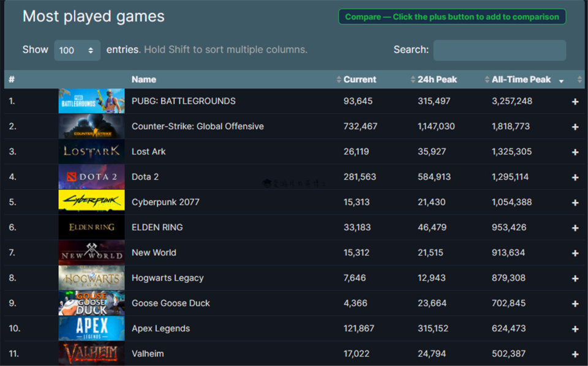Viewport: 588px width, 366px height.
Task: Click the Elden Ring logo image
Action: 91,227
